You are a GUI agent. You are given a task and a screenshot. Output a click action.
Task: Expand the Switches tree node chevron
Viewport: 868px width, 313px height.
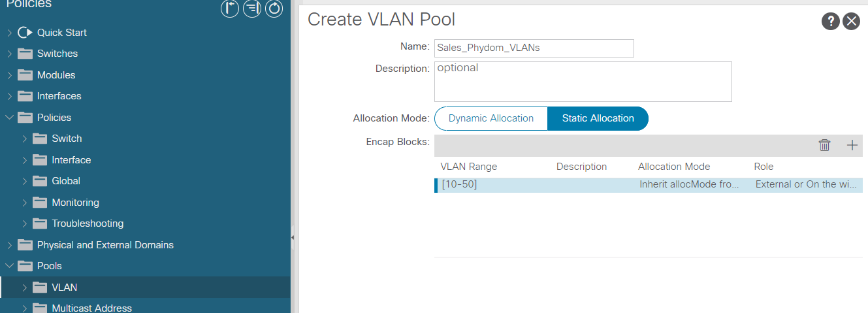click(9, 54)
